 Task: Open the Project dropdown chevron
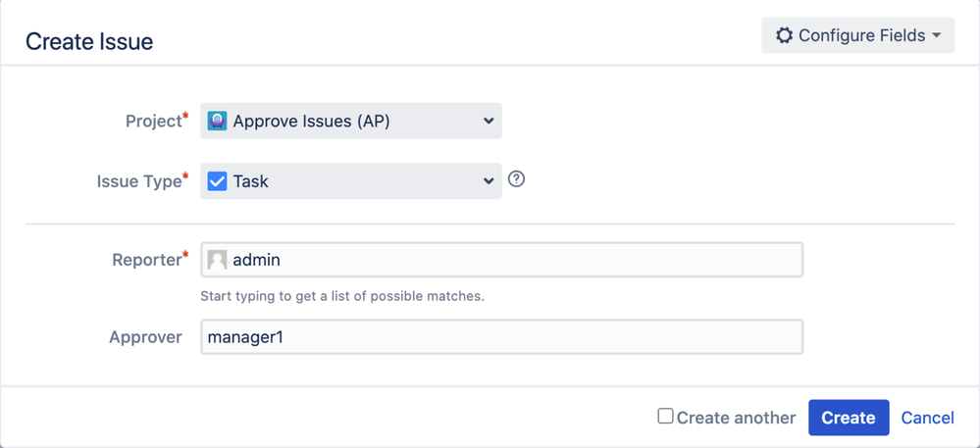click(489, 122)
